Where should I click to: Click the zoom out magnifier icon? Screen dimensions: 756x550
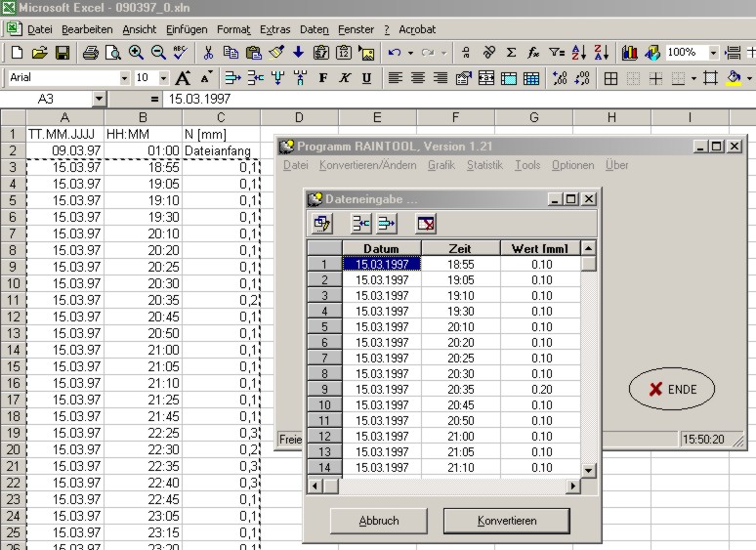click(x=158, y=53)
